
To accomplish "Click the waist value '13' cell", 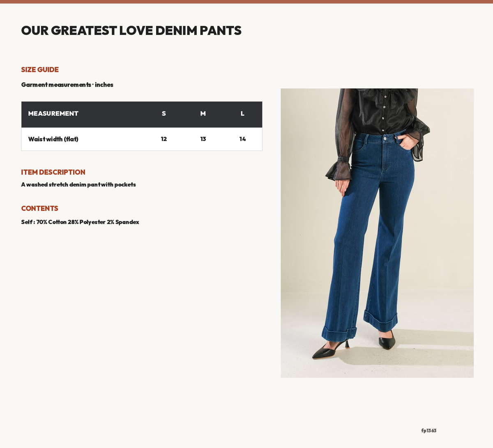I will (203, 139).
